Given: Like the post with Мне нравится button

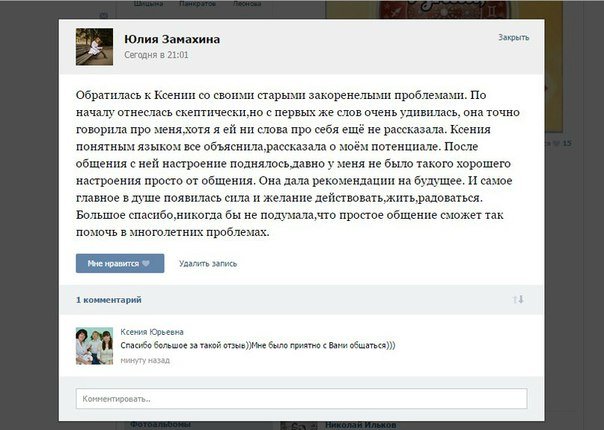Looking at the screenshot, I should coord(120,264).
